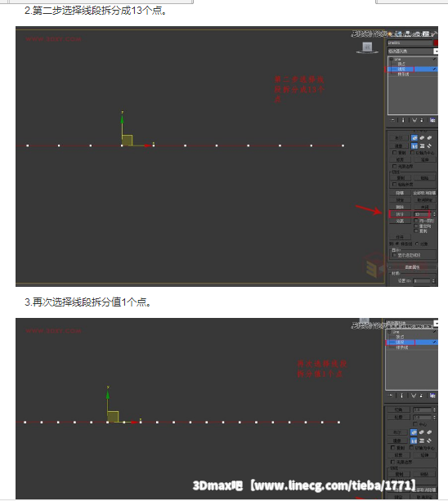Viewport: 448px width, 501px height.
Task: Open modifier list dropdown arrow, lower screenshot
Action: 437,324
